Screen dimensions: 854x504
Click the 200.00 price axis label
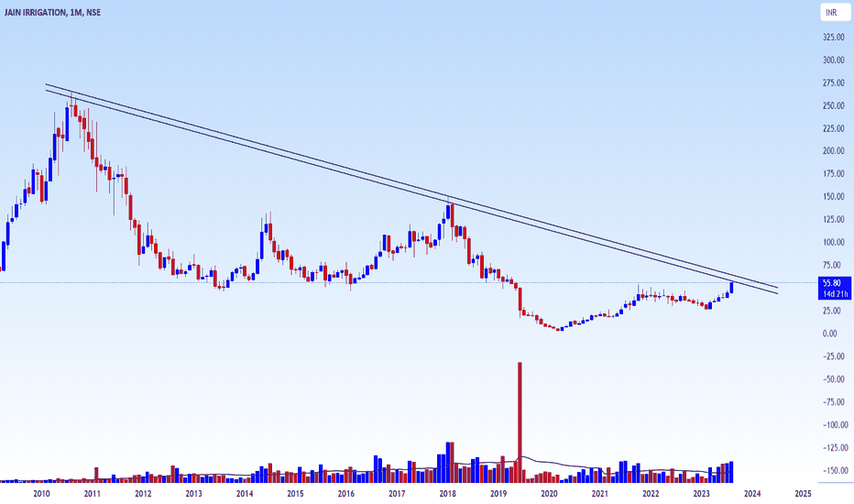pyautogui.click(x=834, y=151)
